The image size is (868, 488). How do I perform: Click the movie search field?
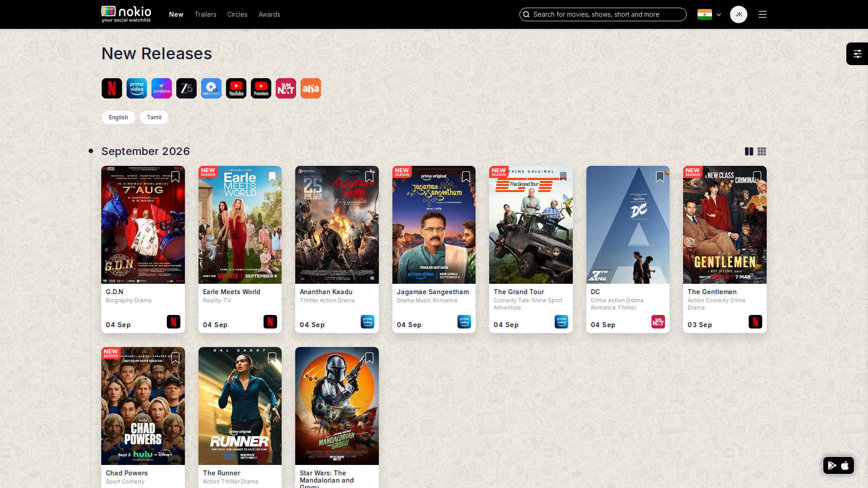[603, 14]
